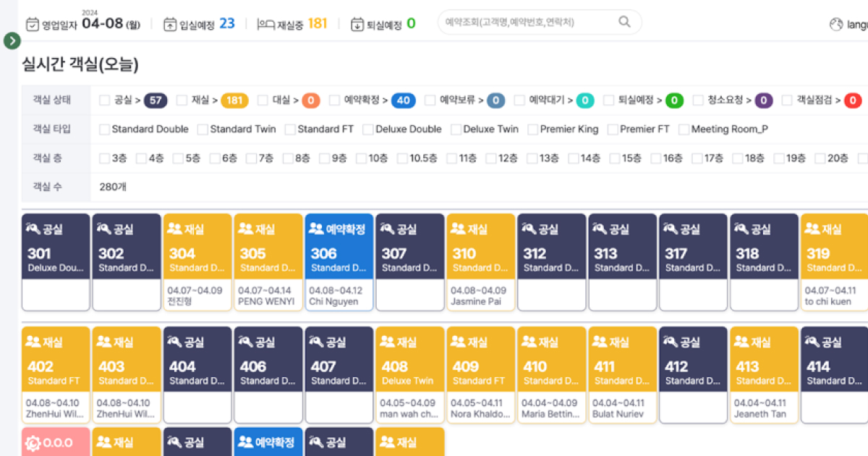Tick the 예약확정 status checkbox

pyautogui.click(x=334, y=101)
